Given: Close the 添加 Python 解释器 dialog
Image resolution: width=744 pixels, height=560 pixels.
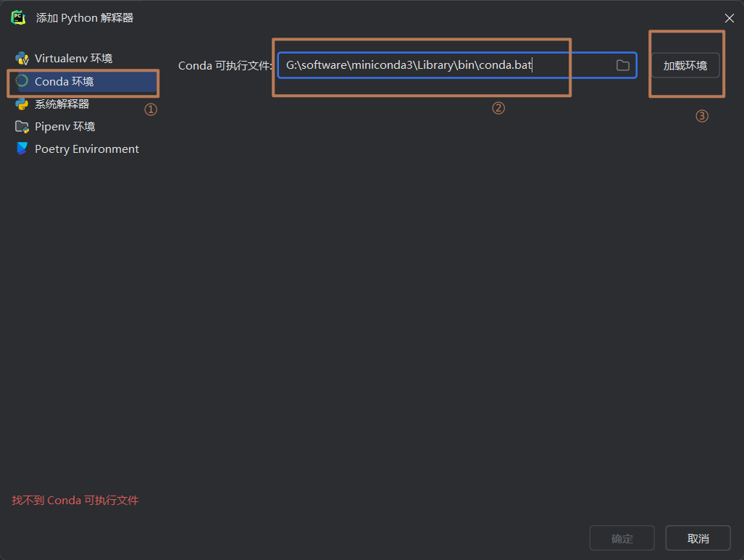Looking at the screenshot, I should pos(730,18).
